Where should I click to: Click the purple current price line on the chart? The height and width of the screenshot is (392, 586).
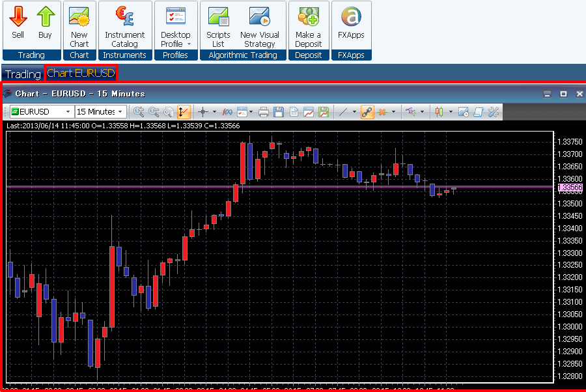279,186
